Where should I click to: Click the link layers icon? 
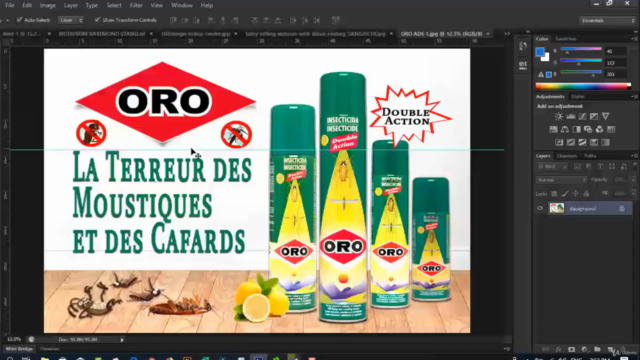[x=545, y=350]
